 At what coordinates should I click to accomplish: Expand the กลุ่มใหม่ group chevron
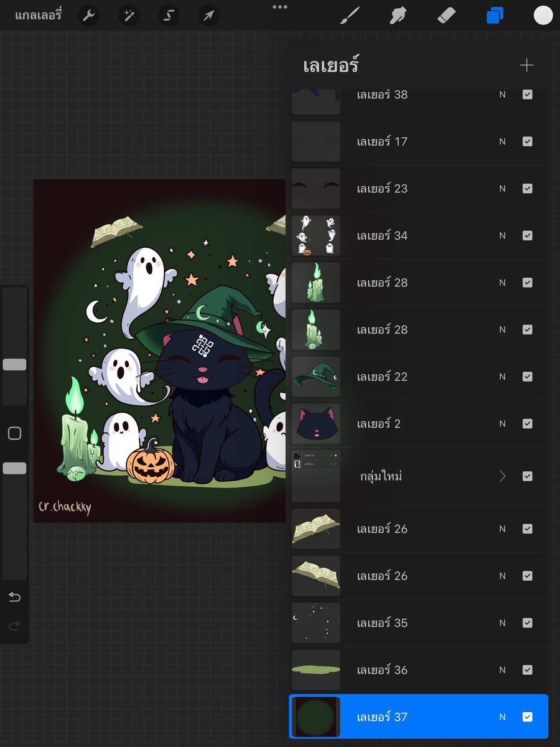point(502,476)
